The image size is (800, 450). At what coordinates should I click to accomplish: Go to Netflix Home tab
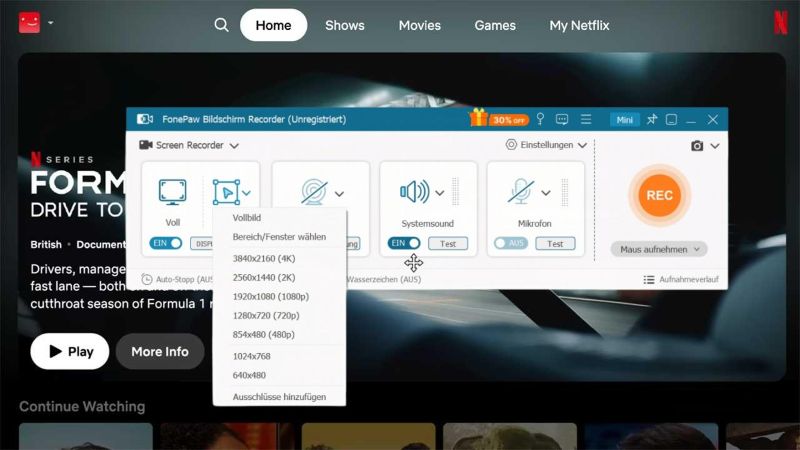click(273, 25)
